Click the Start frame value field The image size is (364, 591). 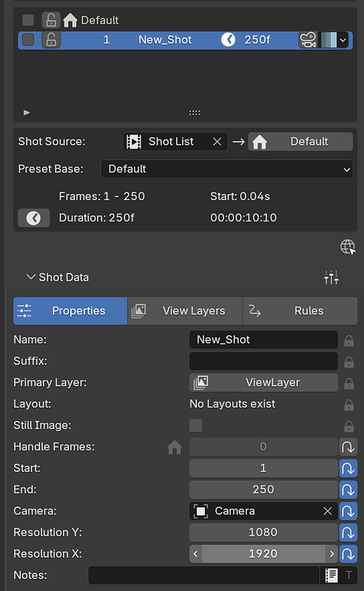(263, 468)
